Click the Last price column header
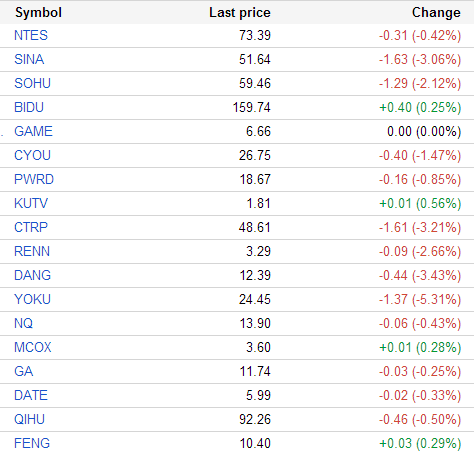Viewport: 474px width, 453px height. tap(240, 13)
